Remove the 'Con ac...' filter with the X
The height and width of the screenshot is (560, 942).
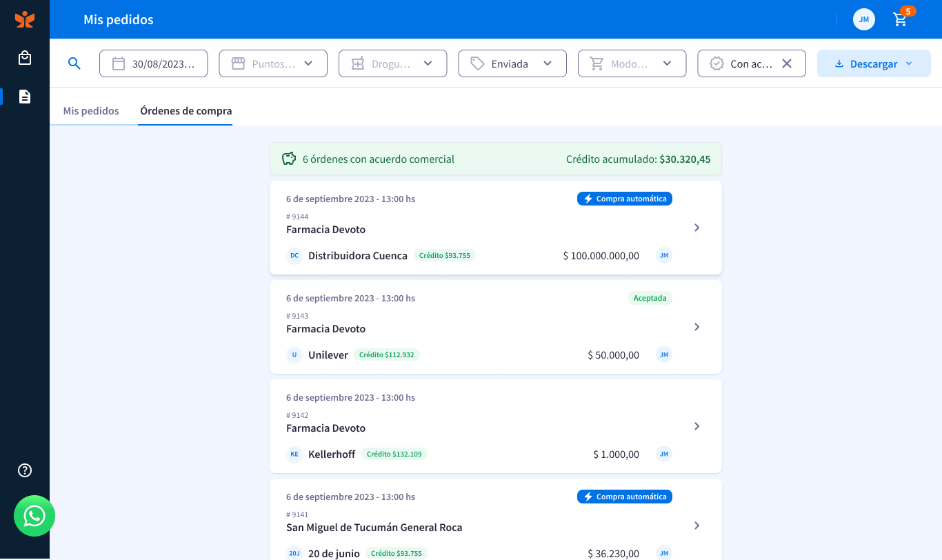click(786, 63)
